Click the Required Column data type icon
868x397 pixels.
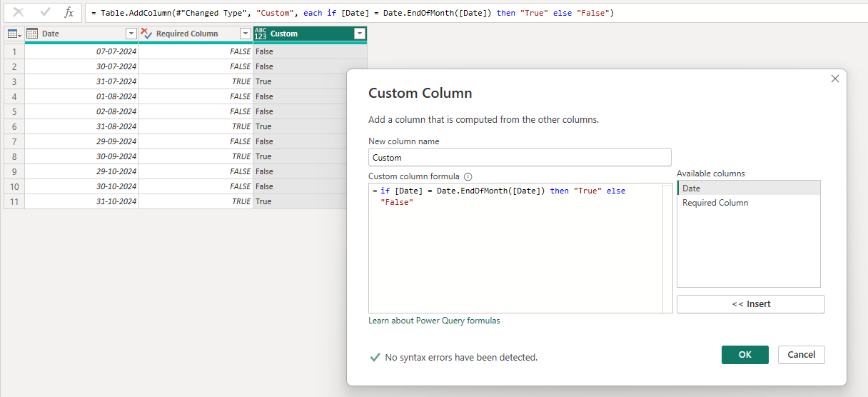pos(146,34)
